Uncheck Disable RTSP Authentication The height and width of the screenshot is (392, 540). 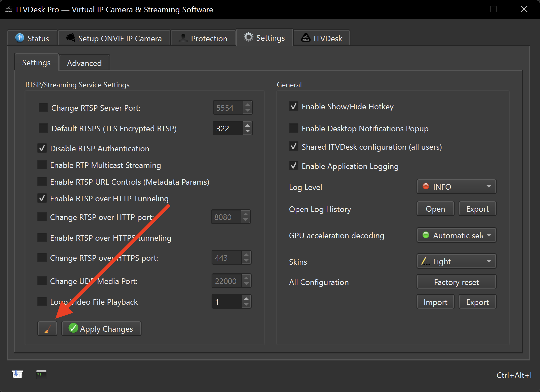tap(42, 149)
